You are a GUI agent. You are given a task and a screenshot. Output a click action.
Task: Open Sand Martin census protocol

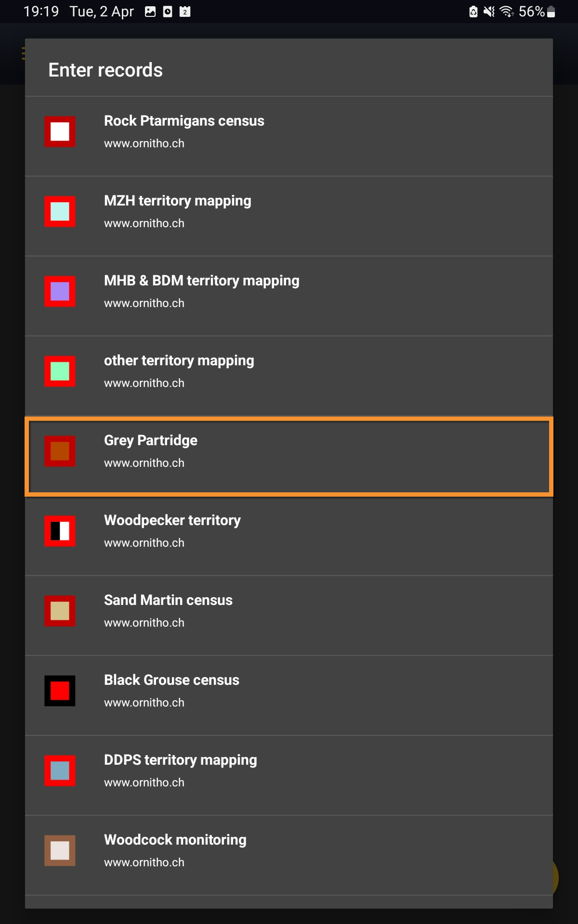click(x=289, y=611)
